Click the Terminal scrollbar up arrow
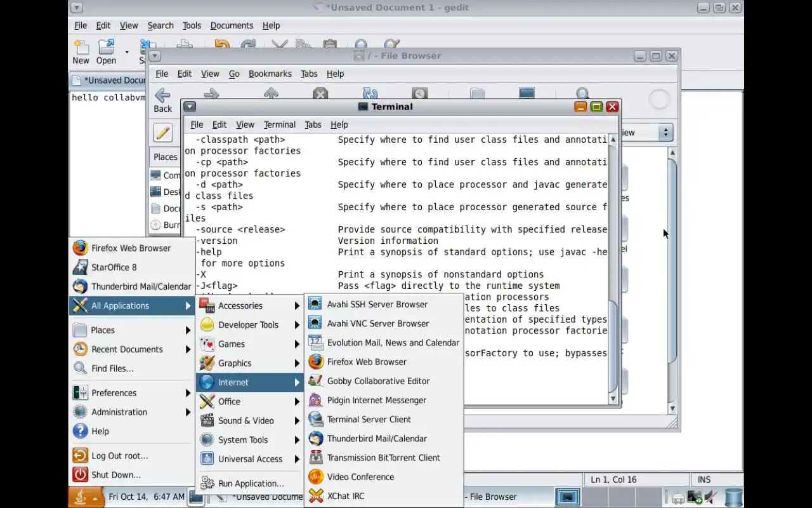This screenshot has width=812, height=508. [613, 140]
